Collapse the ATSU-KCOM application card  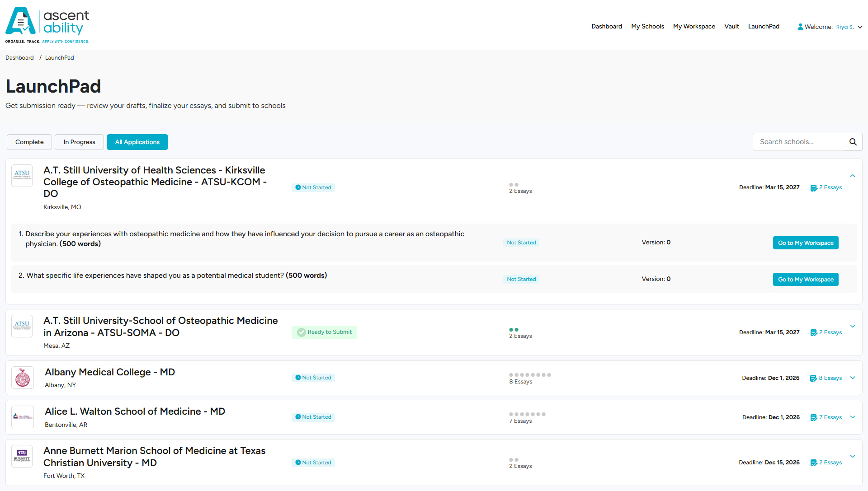click(x=853, y=176)
